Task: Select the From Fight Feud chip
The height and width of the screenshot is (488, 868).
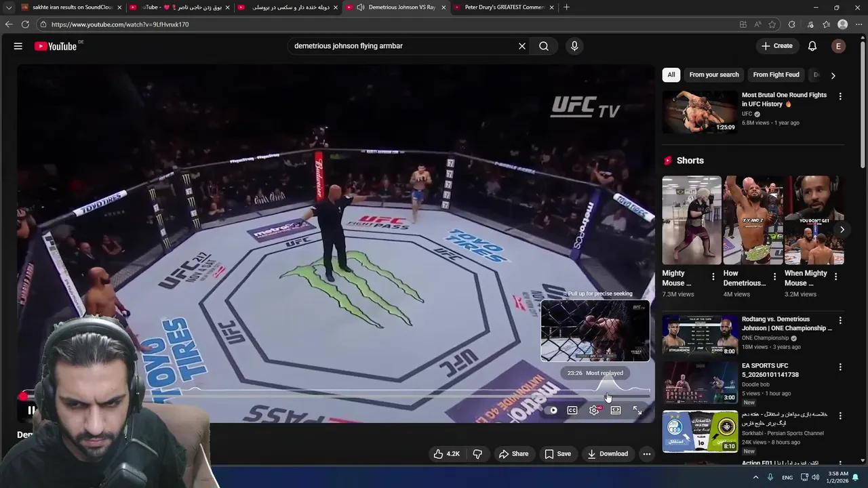Action: (776, 75)
